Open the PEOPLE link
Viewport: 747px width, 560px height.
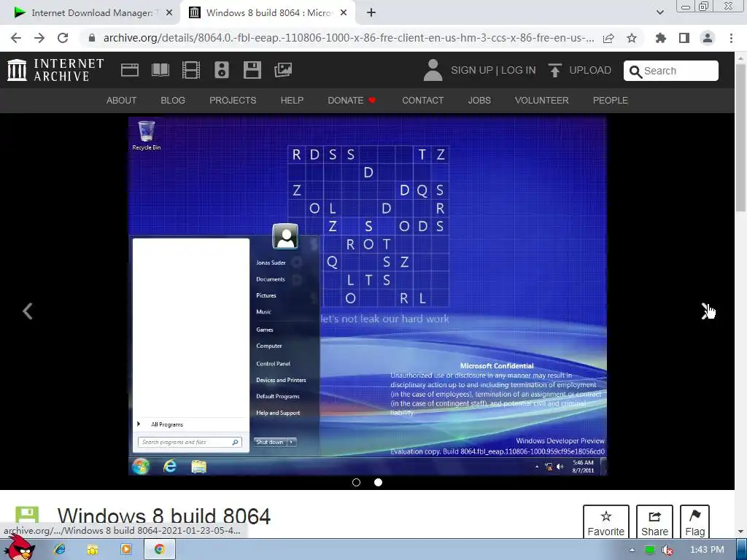tap(611, 101)
